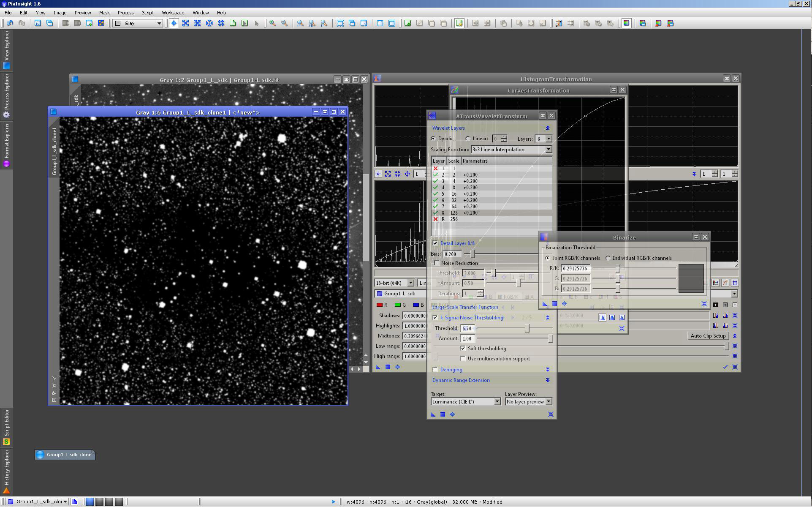Select the R channel button in HistogramTransformation

tap(382, 305)
